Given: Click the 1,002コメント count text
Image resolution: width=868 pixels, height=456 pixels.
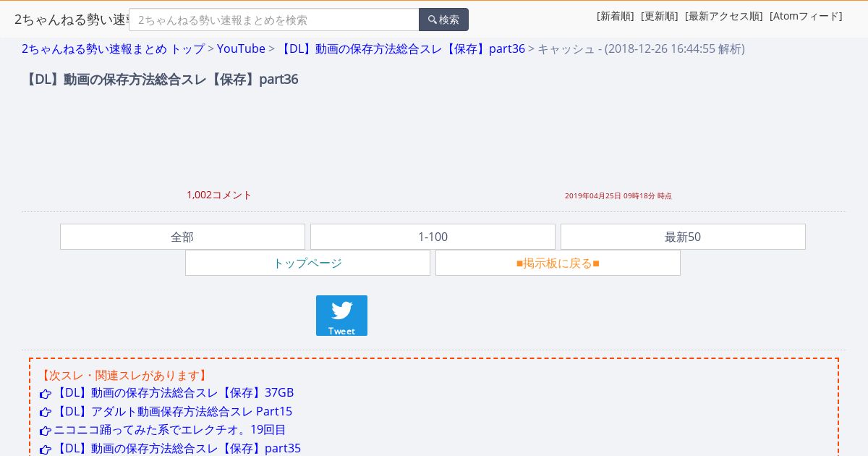Looking at the screenshot, I should click(219, 195).
